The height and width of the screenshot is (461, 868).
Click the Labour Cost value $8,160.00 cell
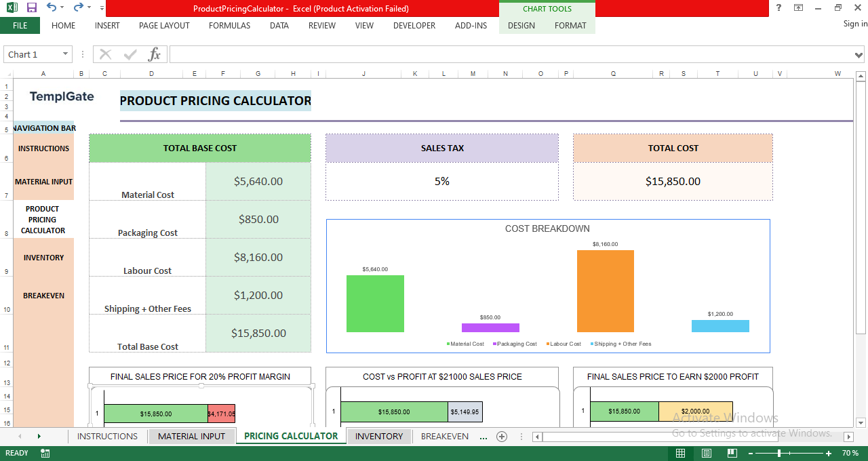coord(258,257)
